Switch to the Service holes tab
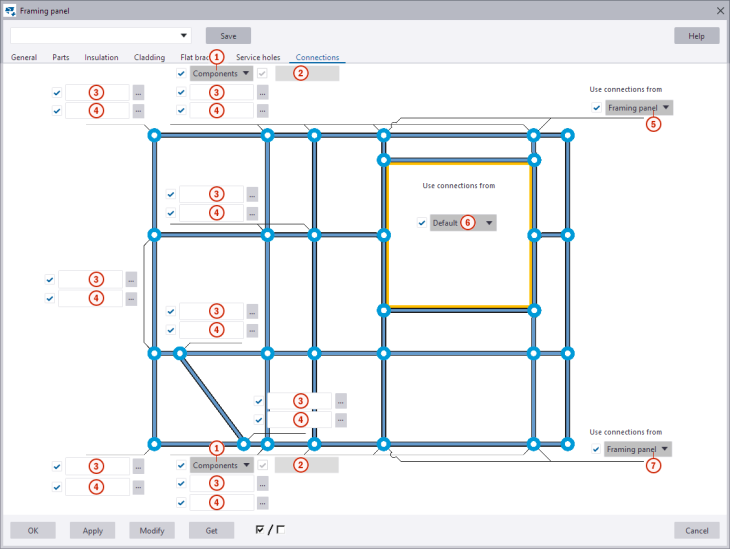Viewport: 730px width, 549px height. (258, 57)
